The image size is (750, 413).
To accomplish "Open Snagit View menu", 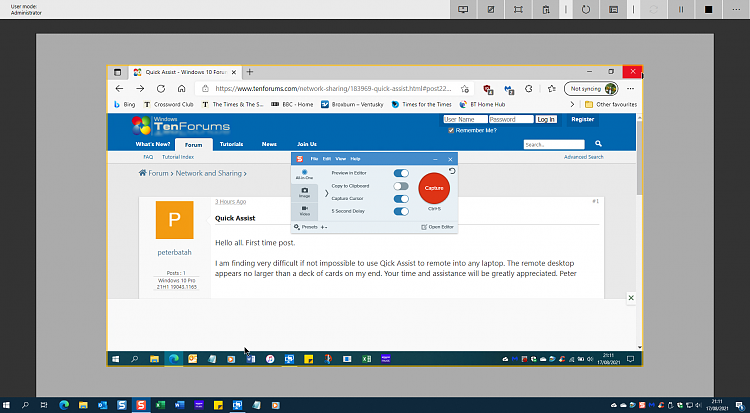I will point(341,159).
